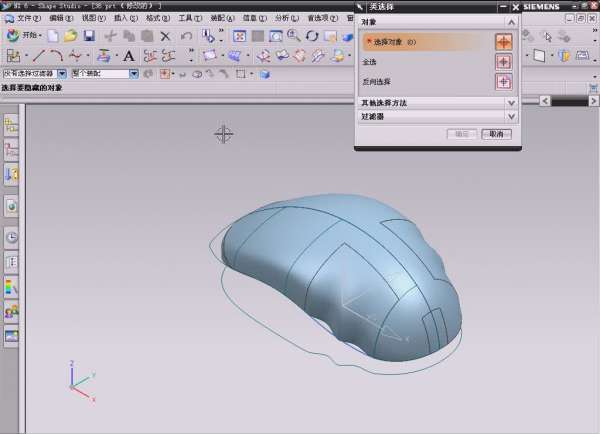Viewport: 600px width, 434px height.
Task: Open the selection filter dropdown
Action: click(62, 74)
